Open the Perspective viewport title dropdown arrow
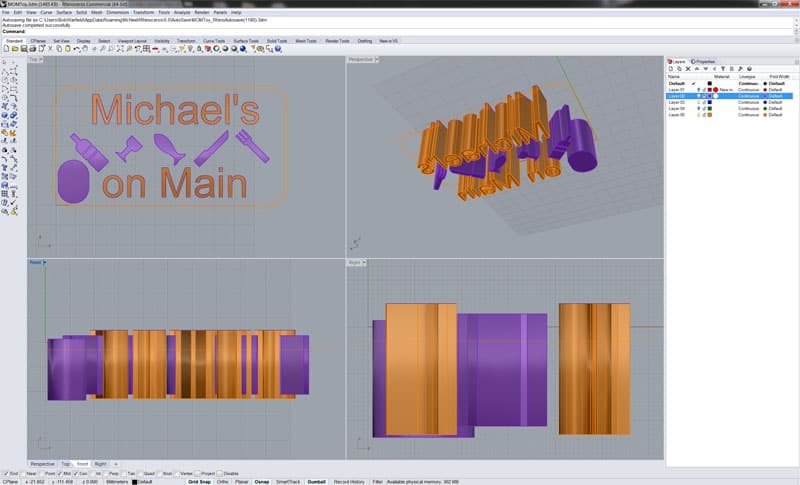Image resolution: width=800 pixels, height=485 pixels. pos(377,60)
